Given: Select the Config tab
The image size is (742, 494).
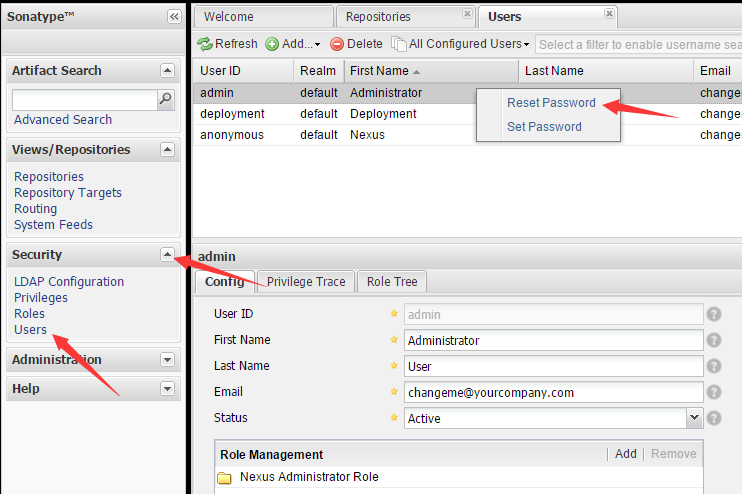Looking at the screenshot, I should (224, 282).
